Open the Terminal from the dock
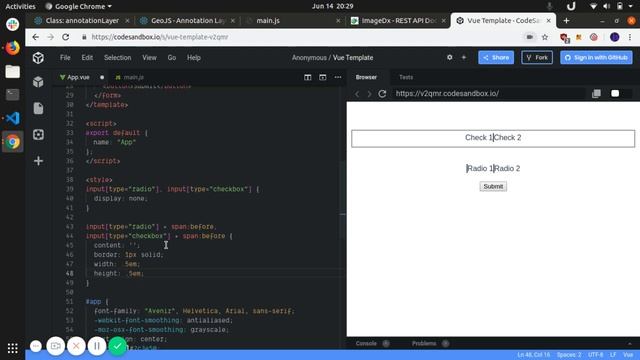 pos(13,95)
